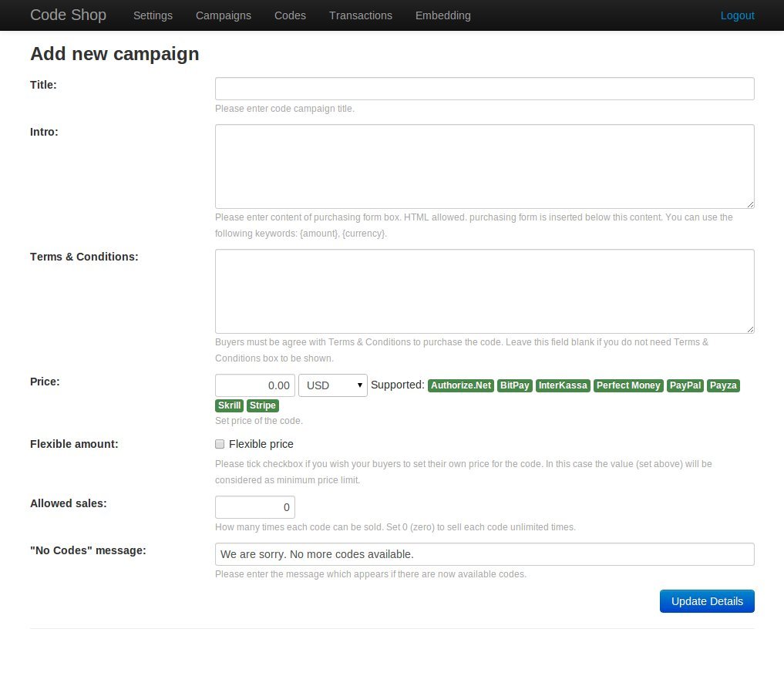The image size is (784, 676).
Task: Open the Codes section
Action: 290,15
